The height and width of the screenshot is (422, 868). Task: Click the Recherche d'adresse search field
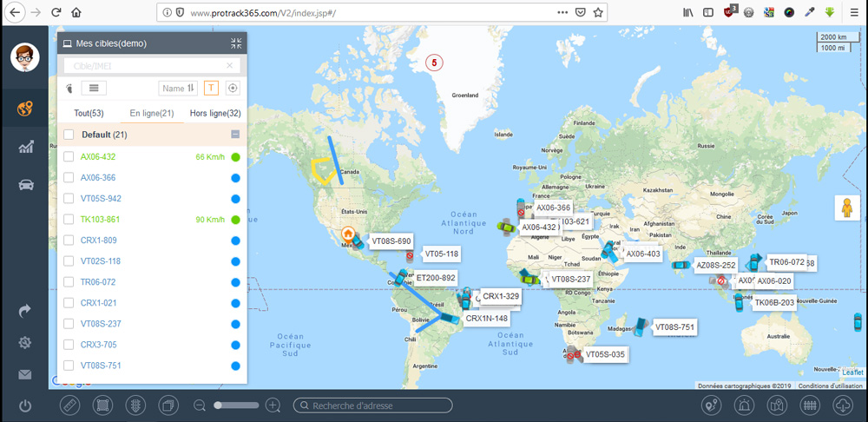pos(372,406)
